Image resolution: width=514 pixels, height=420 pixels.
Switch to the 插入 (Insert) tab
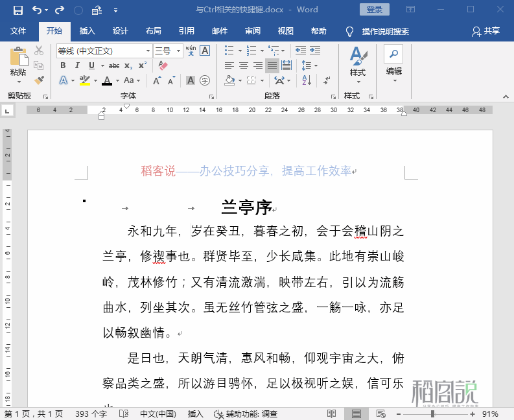click(x=88, y=31)
